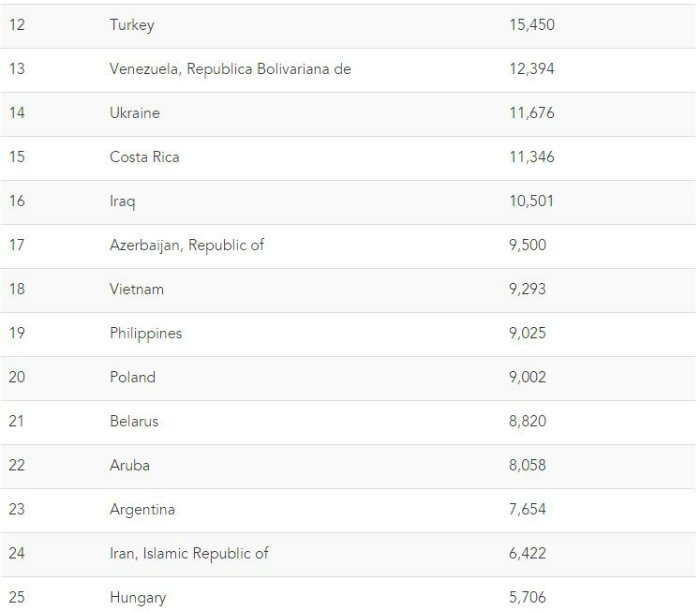Image resolution: width=700 pixels, height=612 pixels.
Task: Click the Turkey country name cell
Action: coord(132,25)
